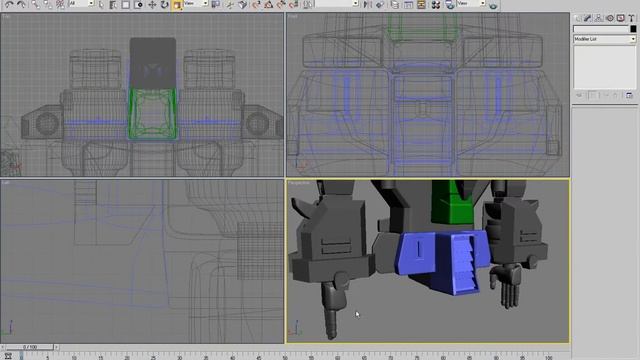The width and height of the screenshot is (640, 360).
Task: Switch to the Modify command panel tab
Action: pyautogui.click(x=587, y=18)
